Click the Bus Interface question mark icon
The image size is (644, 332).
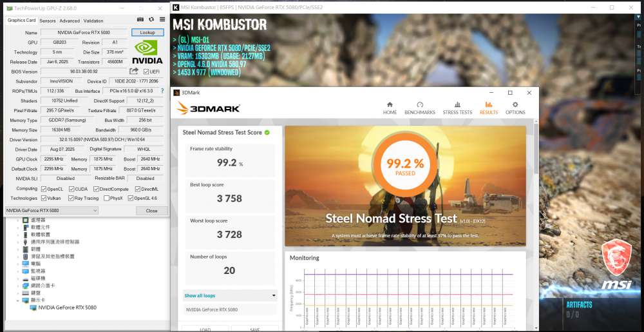162,91
